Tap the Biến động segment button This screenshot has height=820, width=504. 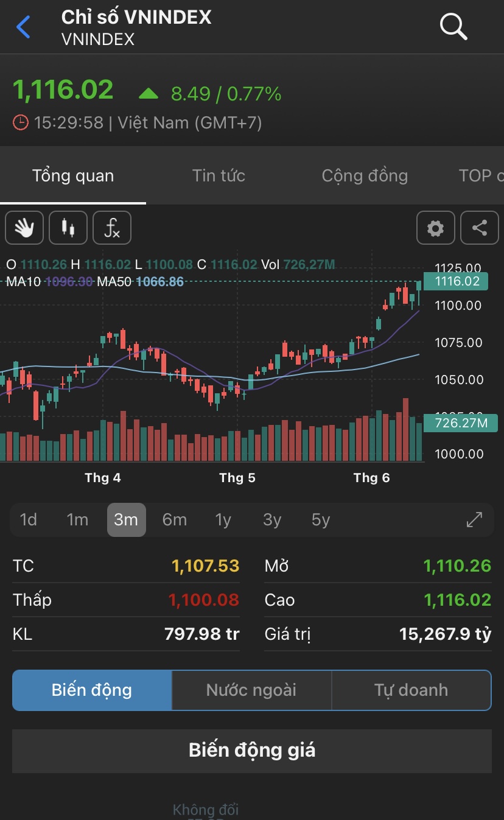click(x=92, y=690)
